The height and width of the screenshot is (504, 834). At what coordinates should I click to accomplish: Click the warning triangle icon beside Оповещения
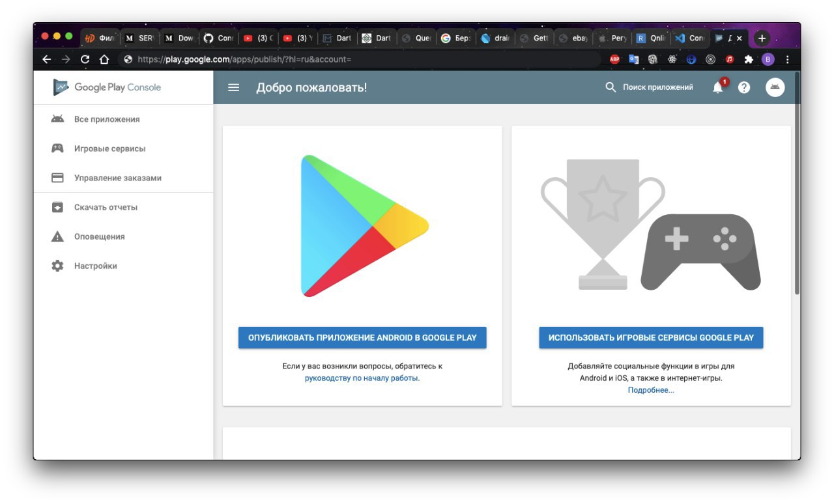point(57,236)
